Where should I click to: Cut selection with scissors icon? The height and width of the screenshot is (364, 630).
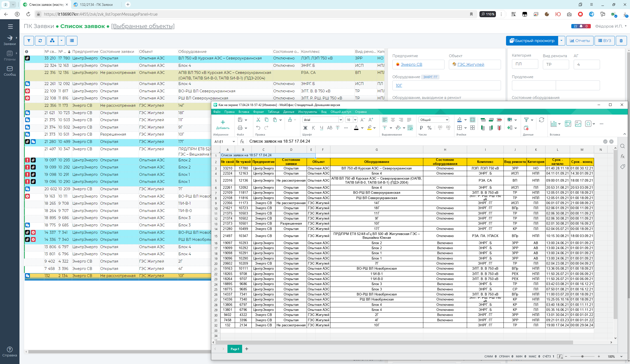[258, 120]
